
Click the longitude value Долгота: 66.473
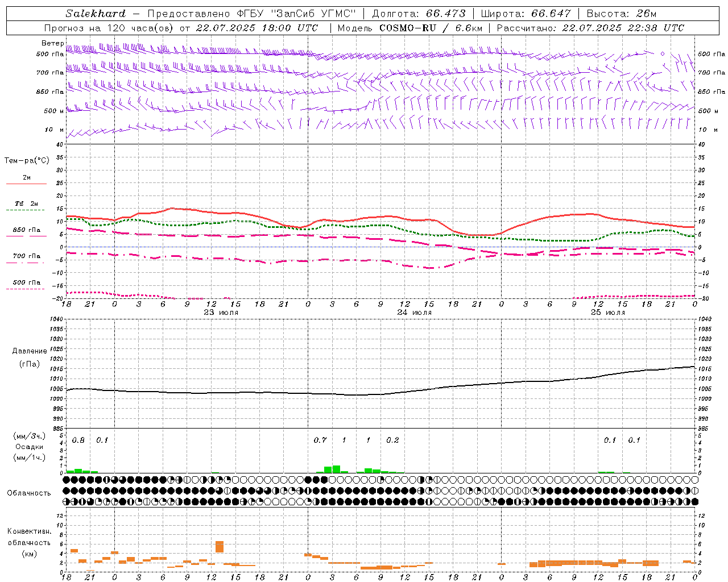(419, 14)
